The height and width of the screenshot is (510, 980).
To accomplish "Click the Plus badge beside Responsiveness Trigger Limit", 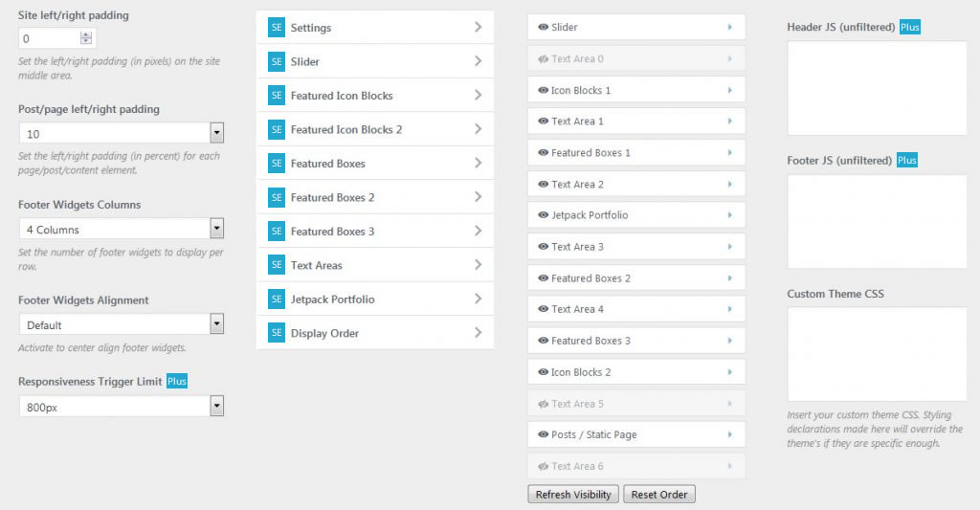I will point(177,381).
